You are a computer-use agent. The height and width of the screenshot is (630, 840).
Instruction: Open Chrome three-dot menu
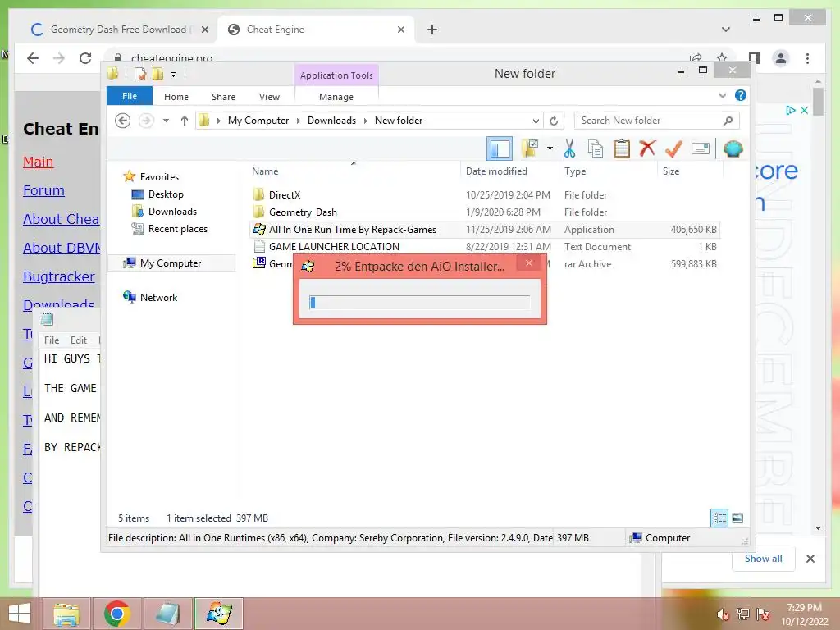[x=807, y=58]
